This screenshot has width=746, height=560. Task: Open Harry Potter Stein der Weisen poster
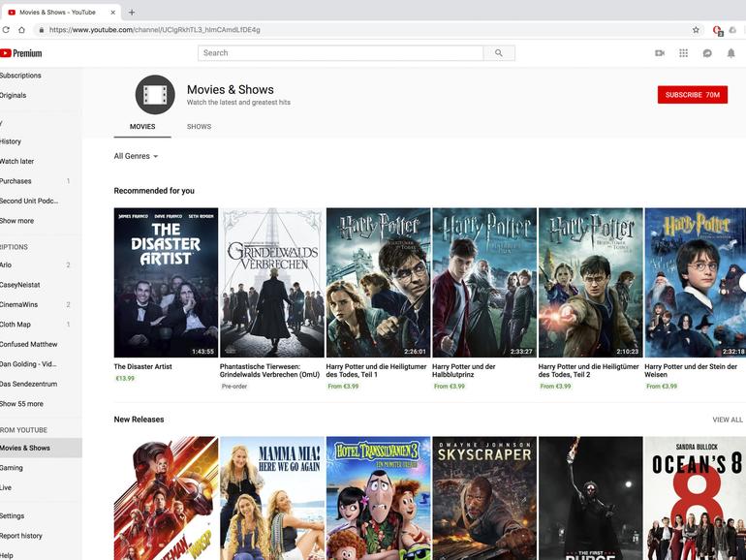[695, 283]
